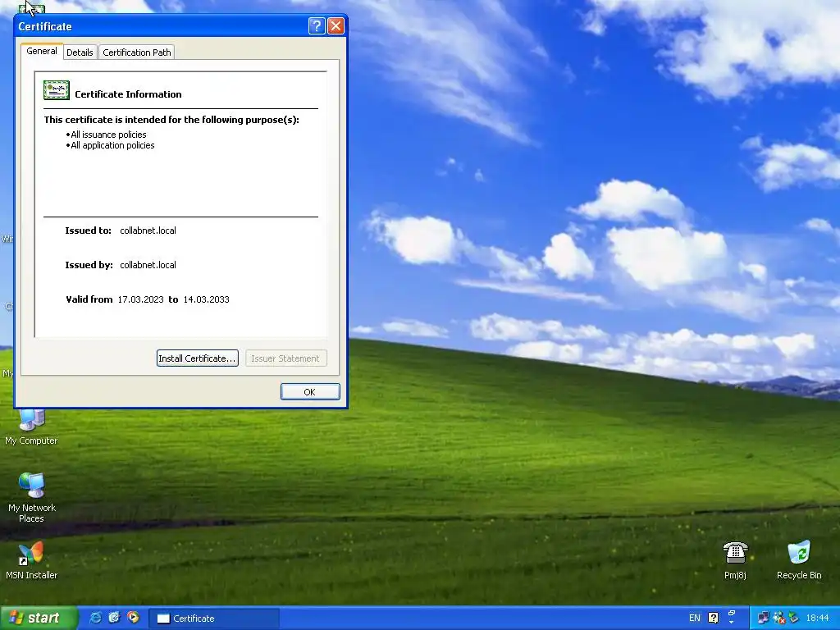Viewport: 840px width, 630px height.
Task: Select the My Network Places icon
Action: tap(31, 498)
